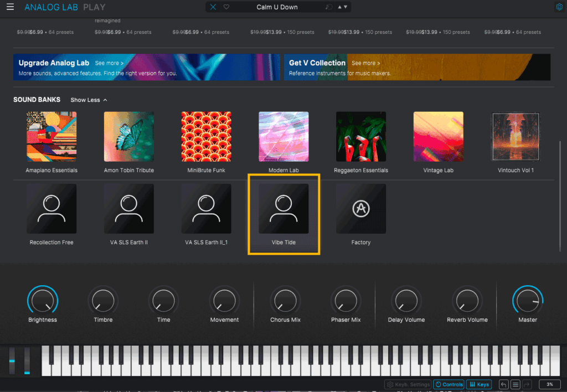567x392 pixels.
Task: Open the Modern Lab sound bank
Action: coord(283,142)
